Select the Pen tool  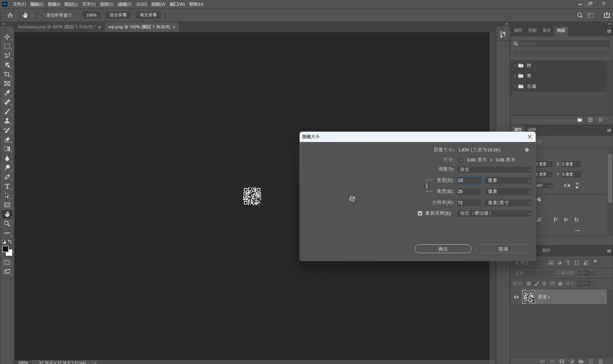[x=7, y=177]
